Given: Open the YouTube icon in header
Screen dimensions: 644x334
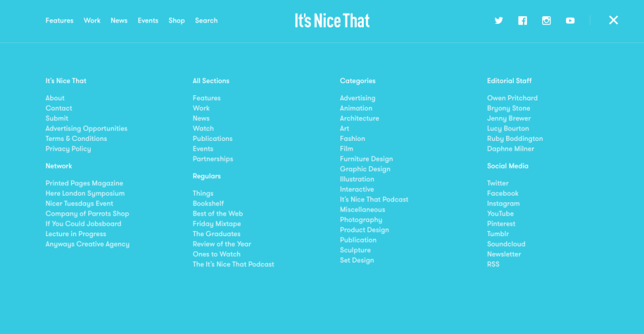Looking at the screenshot, I should pyautogui.click(x=570, y=21).
